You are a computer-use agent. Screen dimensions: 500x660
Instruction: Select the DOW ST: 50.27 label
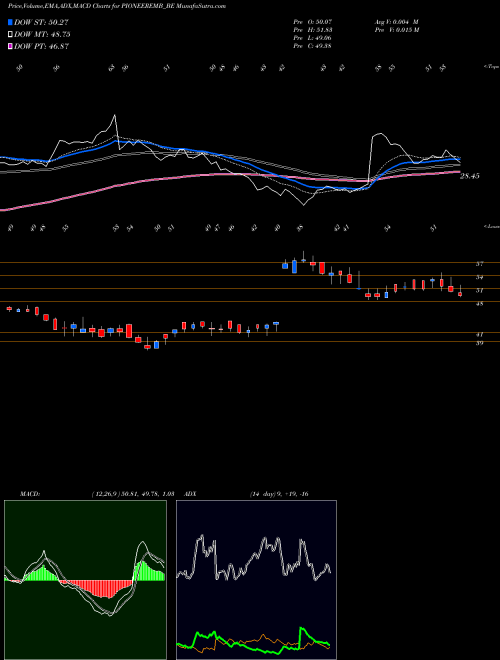41,22
